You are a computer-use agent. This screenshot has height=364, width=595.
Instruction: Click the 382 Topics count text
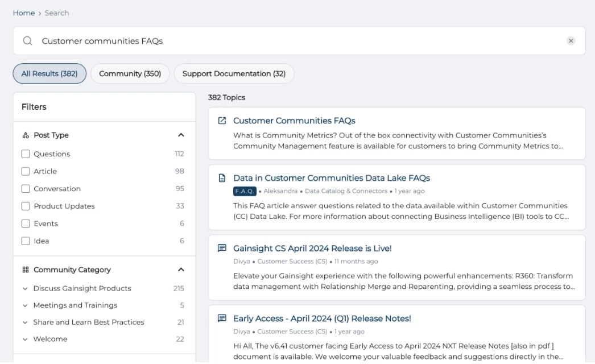point(226,98)
